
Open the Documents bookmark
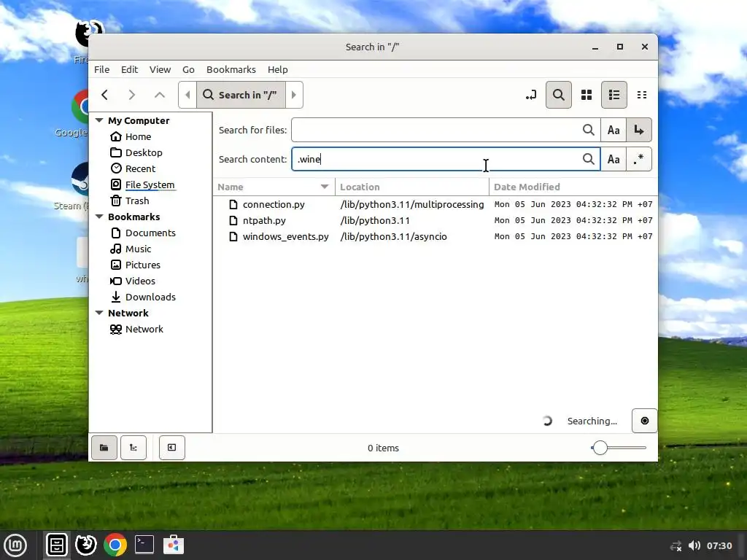[x=150, y=233]
